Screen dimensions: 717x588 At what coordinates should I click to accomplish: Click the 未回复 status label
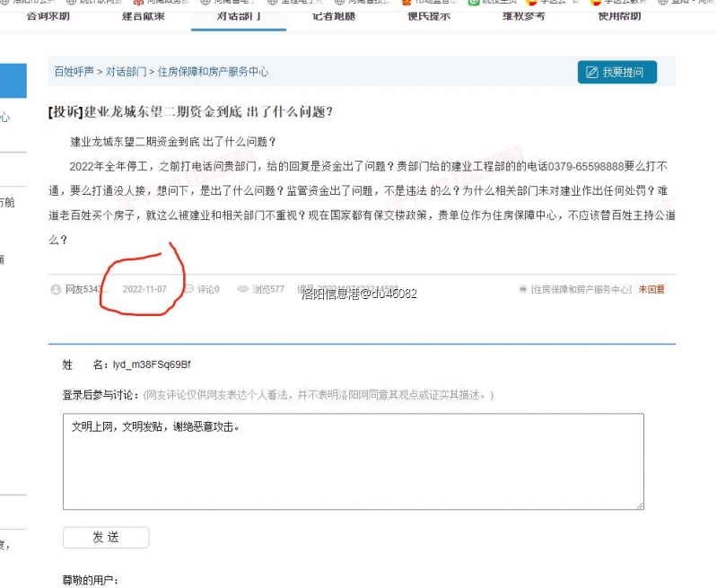coord(651,289)
